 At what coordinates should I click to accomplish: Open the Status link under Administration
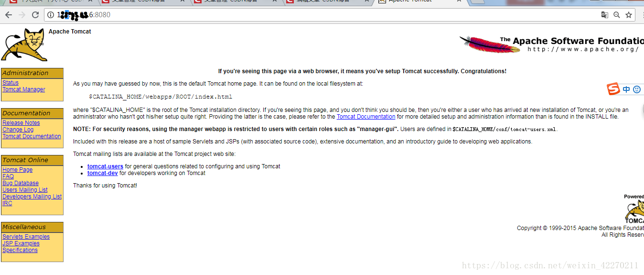tap(11, 83)
